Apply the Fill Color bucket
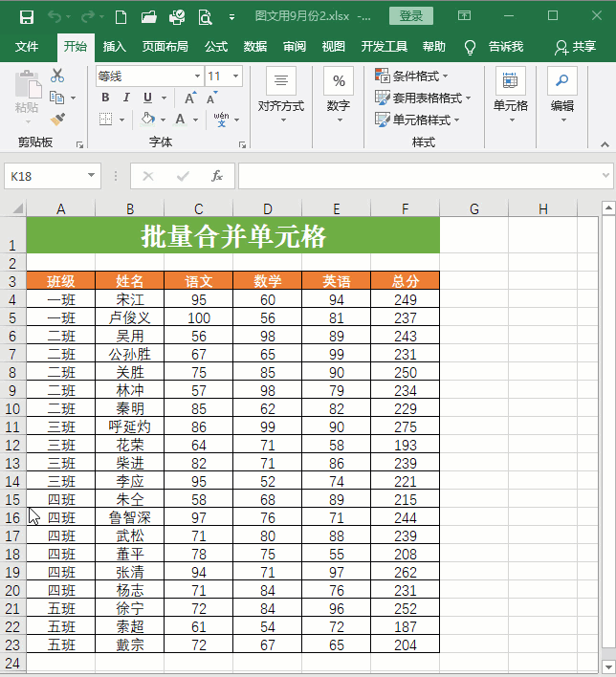616x677 pixels. [x=147, y=119]
